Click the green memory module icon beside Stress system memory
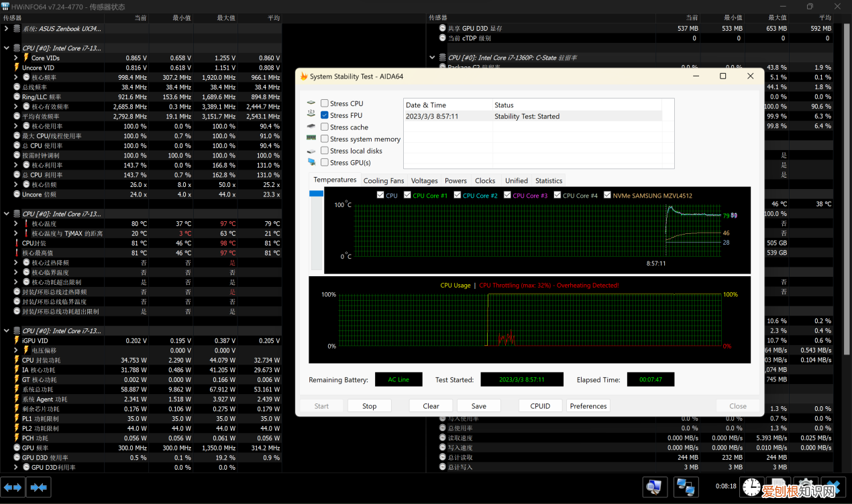The height and width of the screenshot is (504, 852). 311,139
